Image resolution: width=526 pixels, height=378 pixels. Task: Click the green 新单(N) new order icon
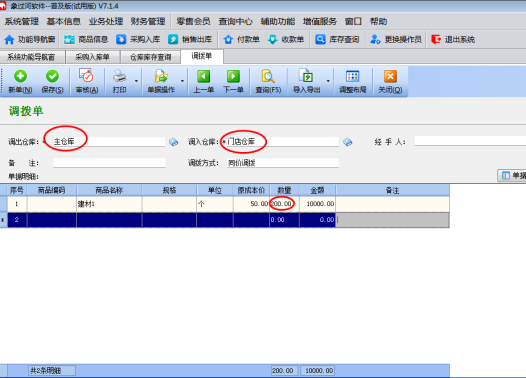point(20,76)
